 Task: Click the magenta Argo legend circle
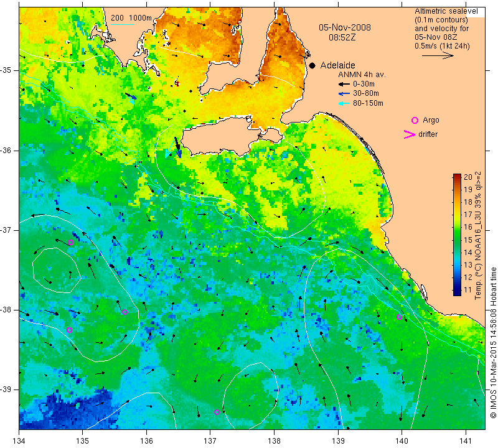pos(415,120)
